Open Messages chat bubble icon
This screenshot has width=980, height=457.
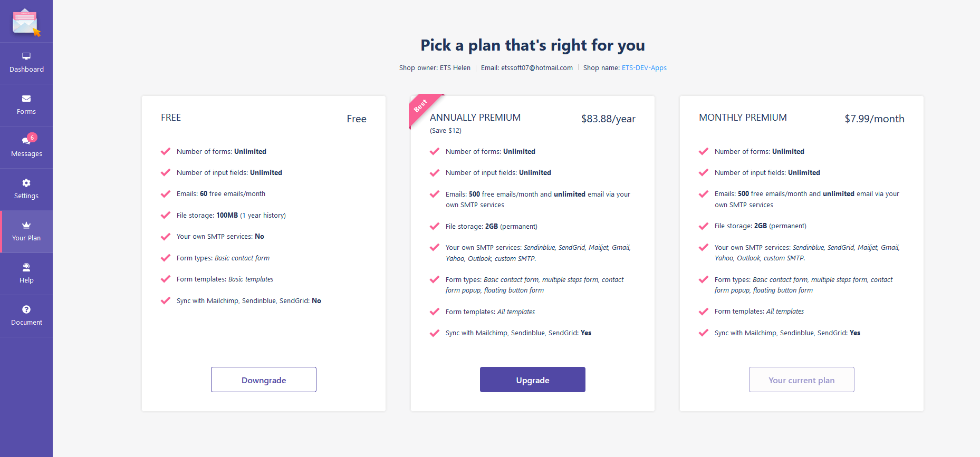point(25,141)
